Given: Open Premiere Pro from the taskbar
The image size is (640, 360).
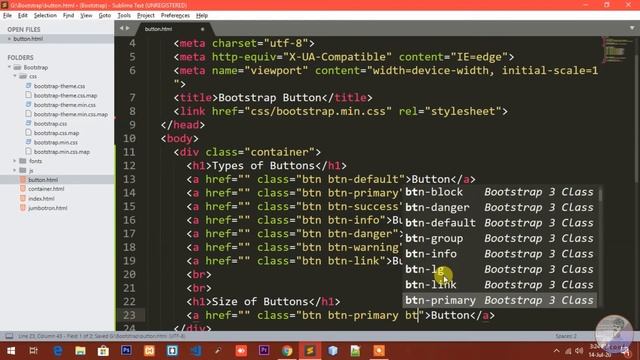Looking at the screenshot, I should point(264,351).
